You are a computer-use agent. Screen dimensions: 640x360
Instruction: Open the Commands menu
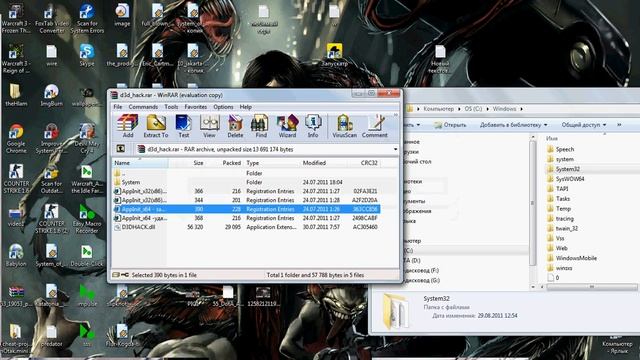point(143,107)
